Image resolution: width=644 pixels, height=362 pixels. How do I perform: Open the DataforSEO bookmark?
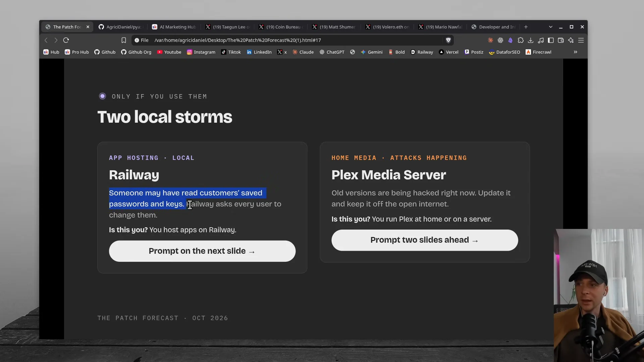click(x=504, y=52)
